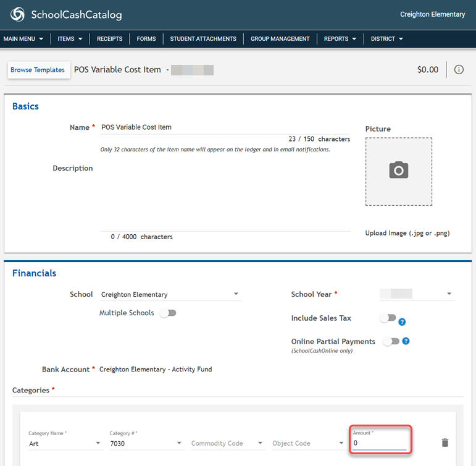Image resolution: width=476 pixels, height=466 pixels.
Task: Expand the DISTRICT menu
Action: (x=386, y=39)
